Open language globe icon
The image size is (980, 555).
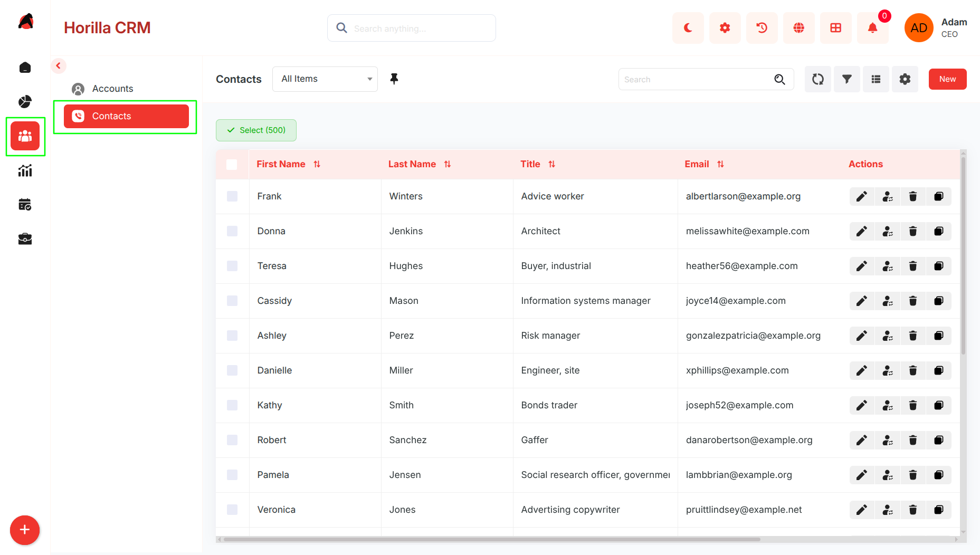[798, 28]
